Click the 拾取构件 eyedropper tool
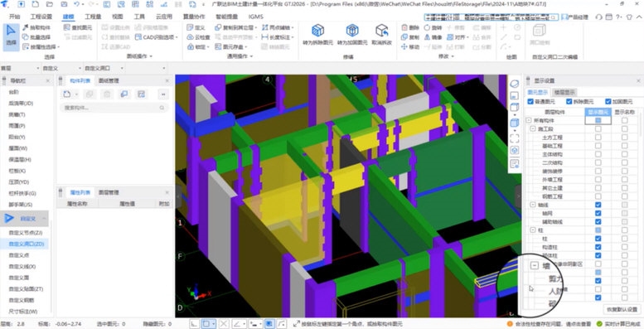This screenshot has width=644, height=329. coord(36,27)
